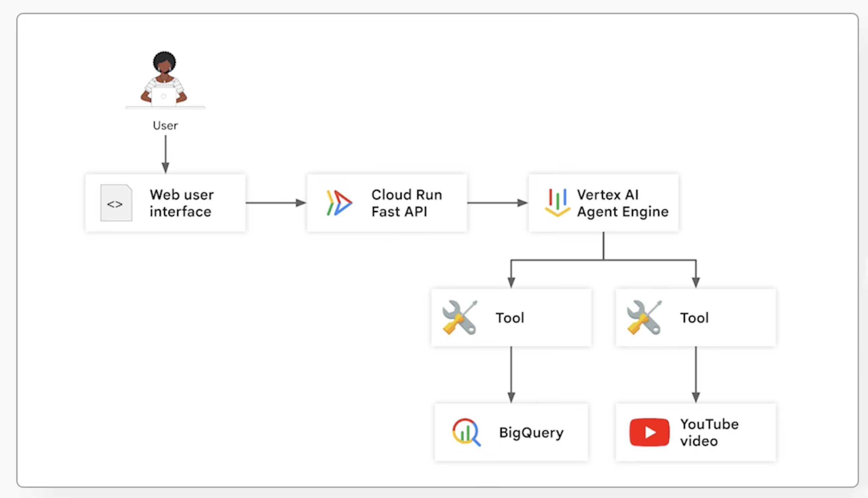Click arrow from Cloud Run to Vertex AI

(497, 203)
